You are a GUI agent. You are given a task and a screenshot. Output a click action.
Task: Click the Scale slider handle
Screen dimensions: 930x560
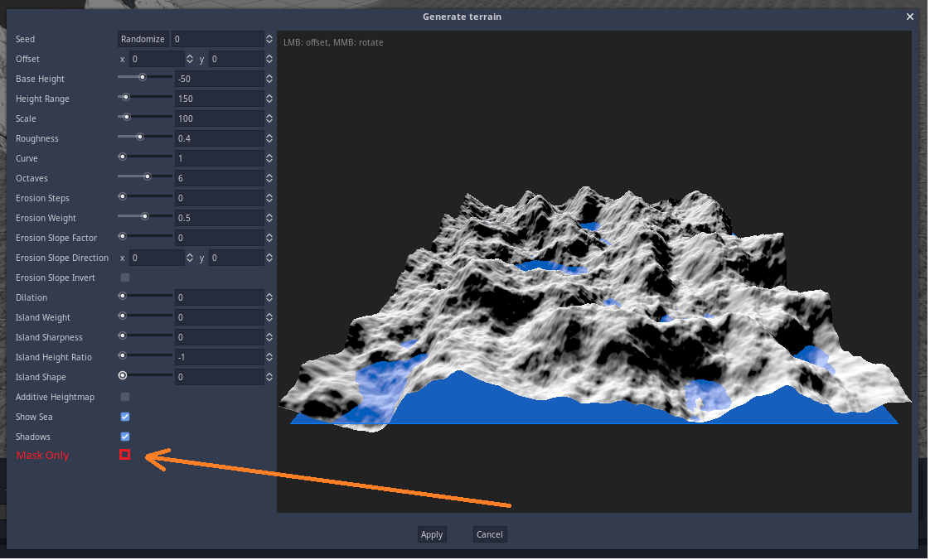click(x=125, y=117)
